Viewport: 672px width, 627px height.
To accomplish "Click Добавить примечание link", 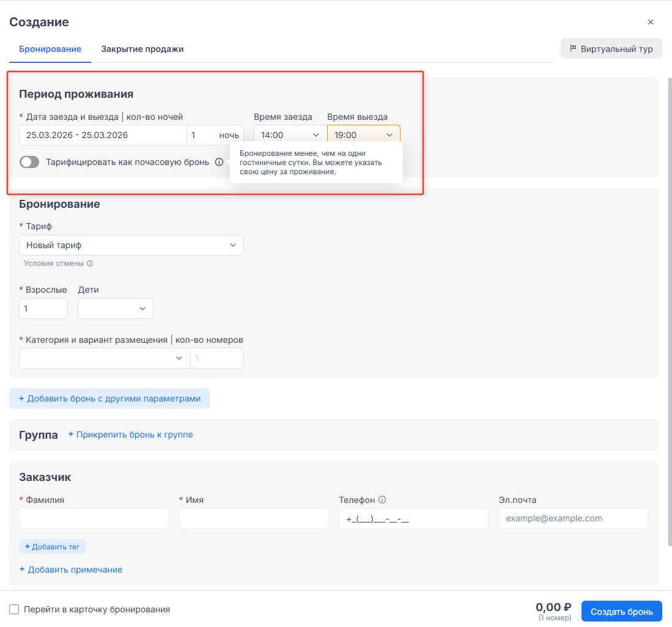I will coord(71,570).
